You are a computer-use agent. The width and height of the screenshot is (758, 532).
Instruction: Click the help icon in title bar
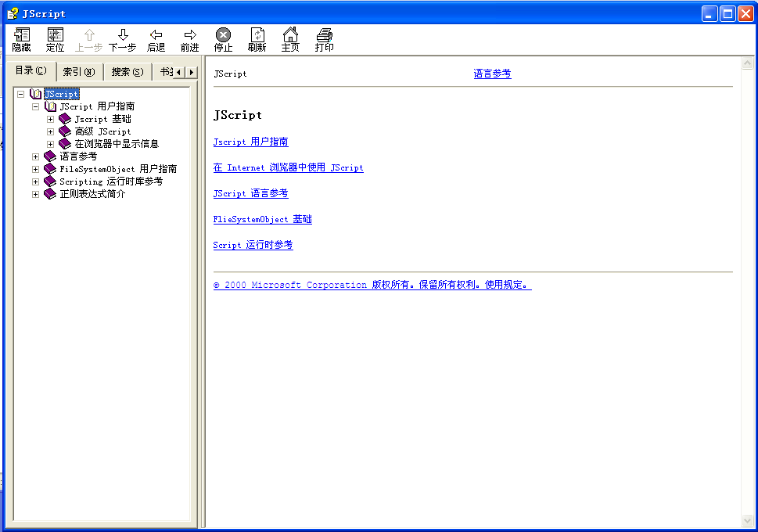[x=13, y=13]
